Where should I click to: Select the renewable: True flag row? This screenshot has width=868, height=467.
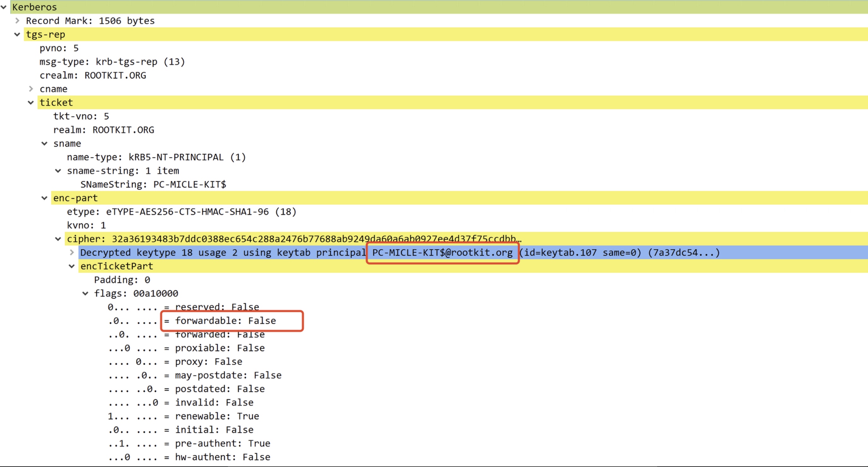pos(217,416)
